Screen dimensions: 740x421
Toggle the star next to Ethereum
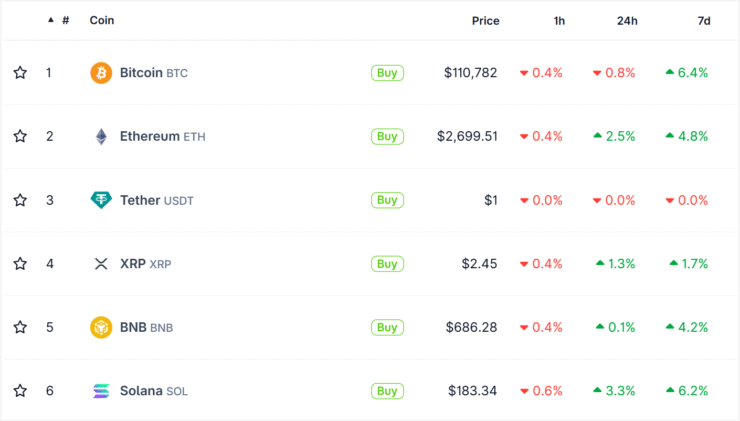20,136
